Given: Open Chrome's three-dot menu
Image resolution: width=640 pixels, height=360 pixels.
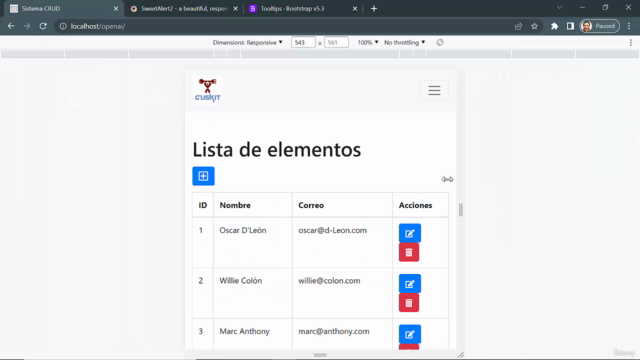Looking at the screenshot, I should pyautogui.click(x=629, y=26).
